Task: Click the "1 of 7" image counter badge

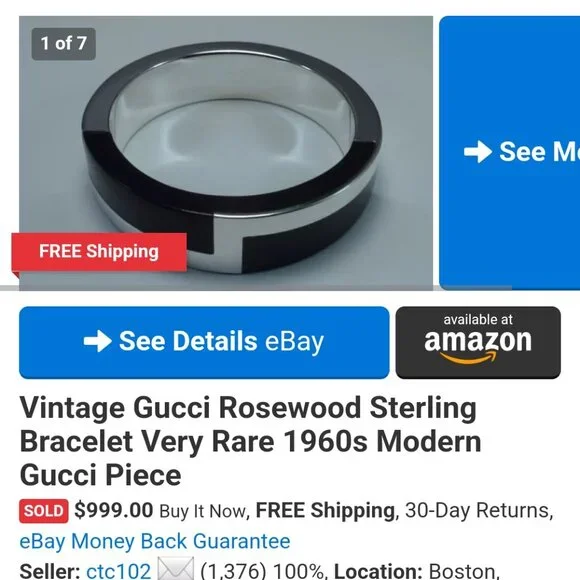Action: pos(64,44)
